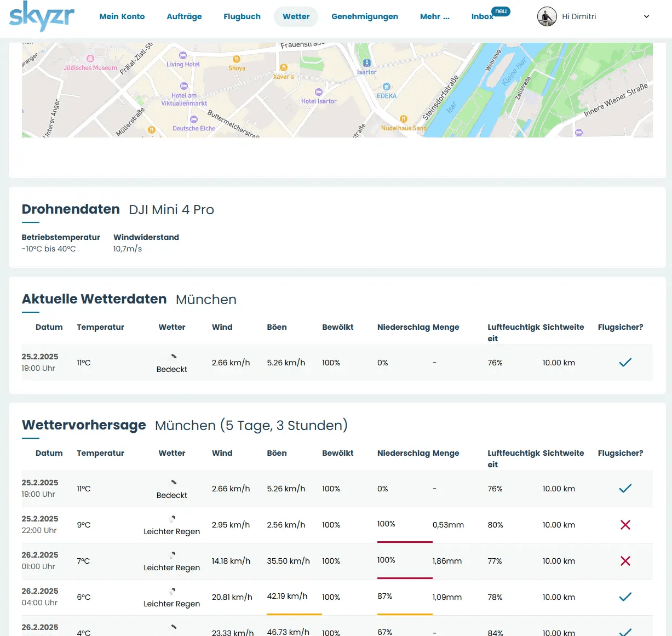Click the 26.2.2025 04:00 Uhr date cell

(x=40, y=597)
